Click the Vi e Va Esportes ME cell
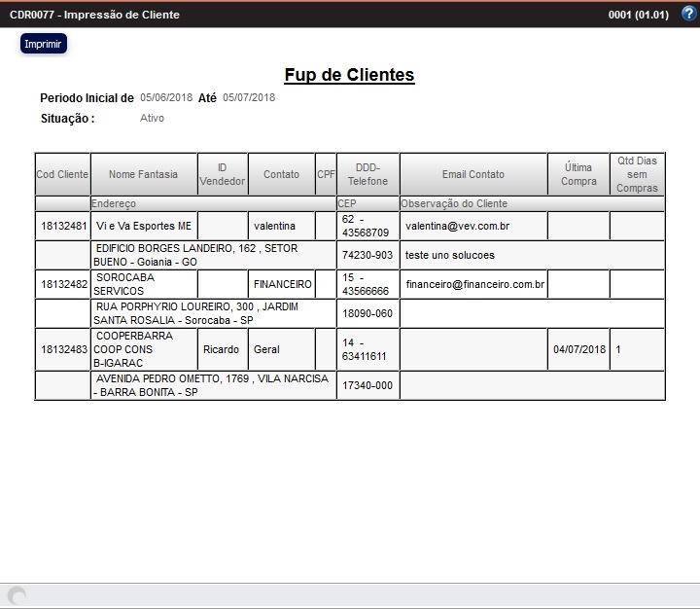Viewport: 700px width, 609px height. pos(144,226)
